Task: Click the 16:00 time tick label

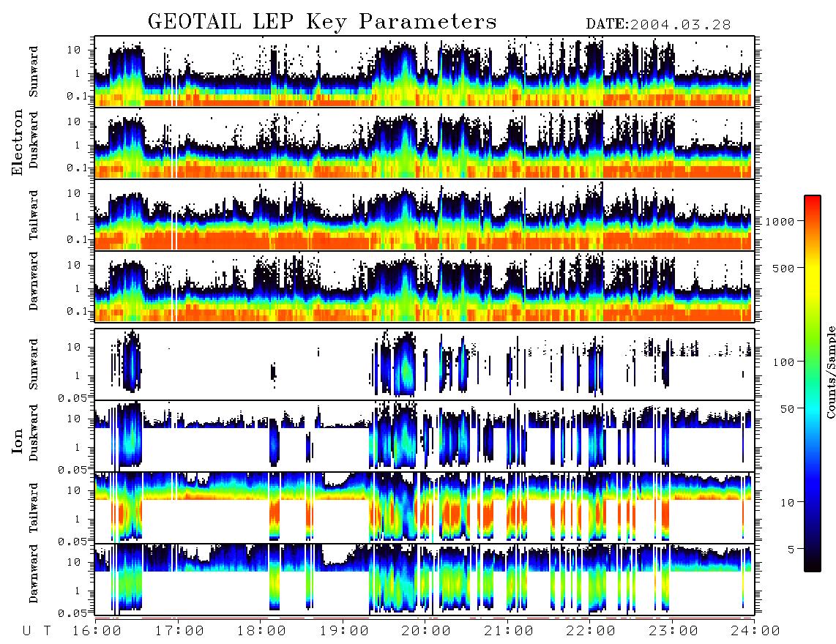Action: pos(97,632)
